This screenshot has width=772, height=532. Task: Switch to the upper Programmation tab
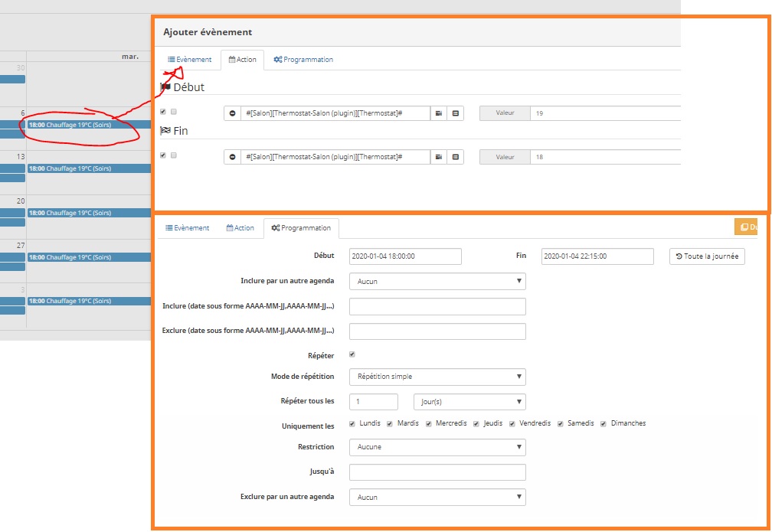tap(303, 60)
